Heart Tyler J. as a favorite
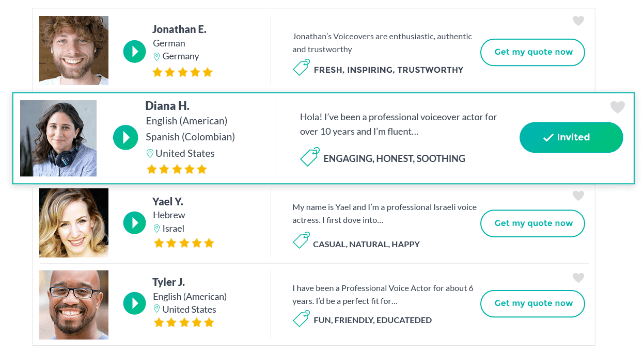This screenshot has width=644, height=355. point(578,278)
